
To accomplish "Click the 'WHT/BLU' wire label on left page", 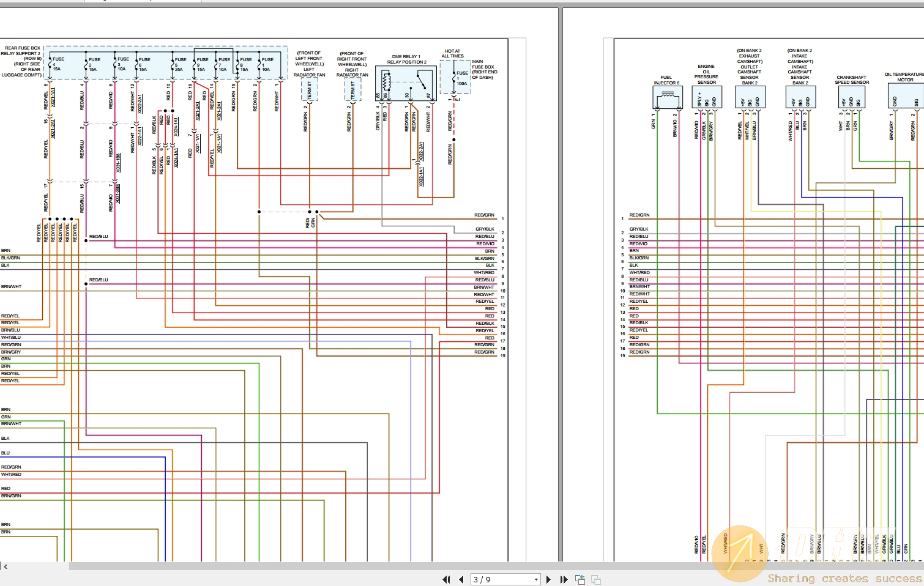I will coord(11,337).
